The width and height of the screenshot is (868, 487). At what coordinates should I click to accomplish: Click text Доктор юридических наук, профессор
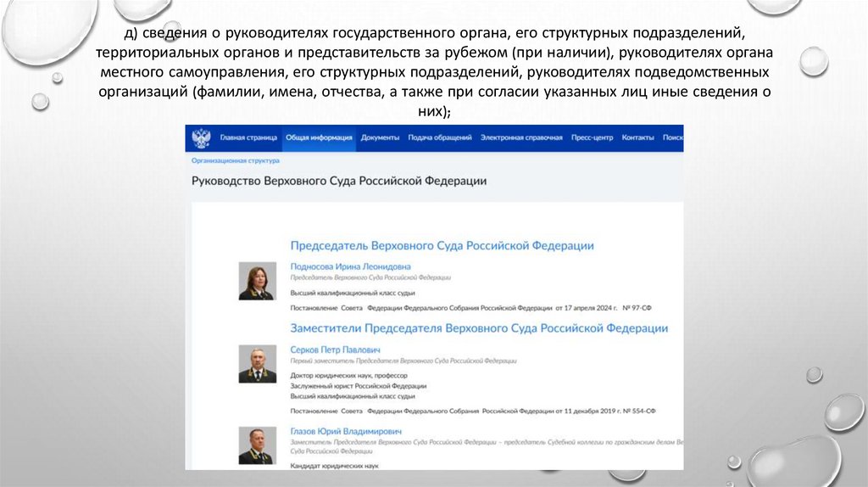point(348,376)
